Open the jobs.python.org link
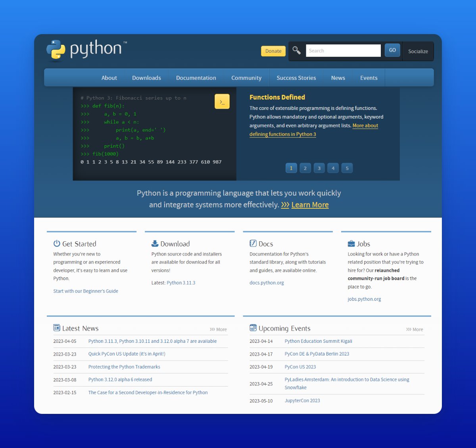Viewport: 476px width, 448px height. click(x=364, y=299)
